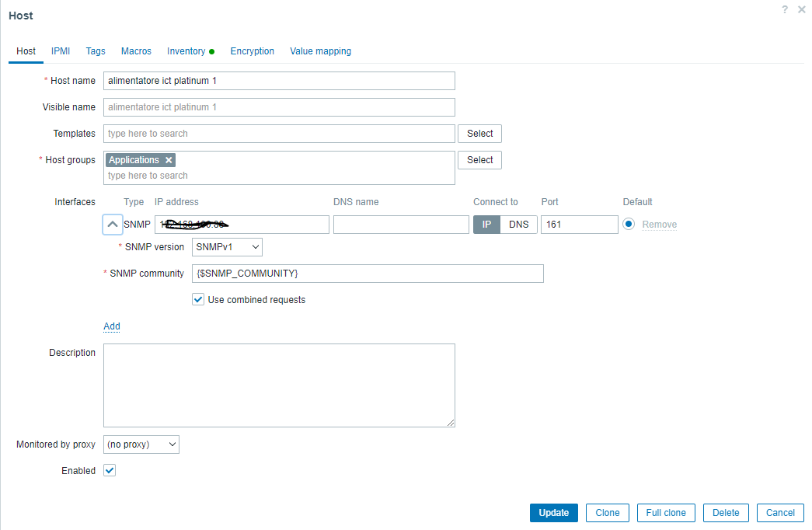812x530 pixels.
Task: Uncheck the Enabled checkbox
Action: (x=110, y=470)
